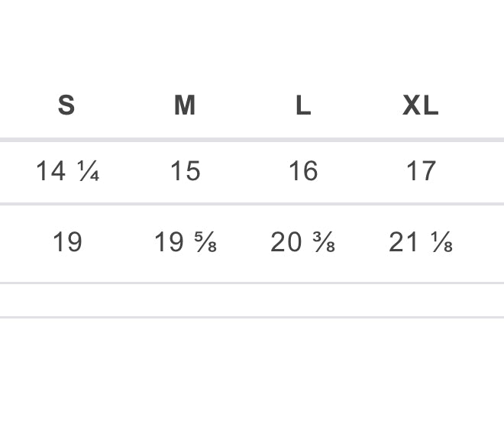Click the bottom-most table border line

coord(252,316)
